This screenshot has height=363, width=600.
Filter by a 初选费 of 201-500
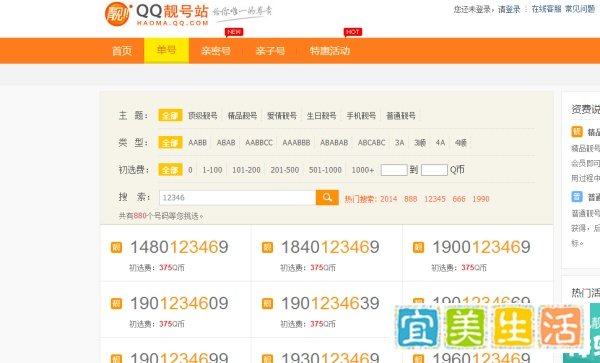point(285,170)
